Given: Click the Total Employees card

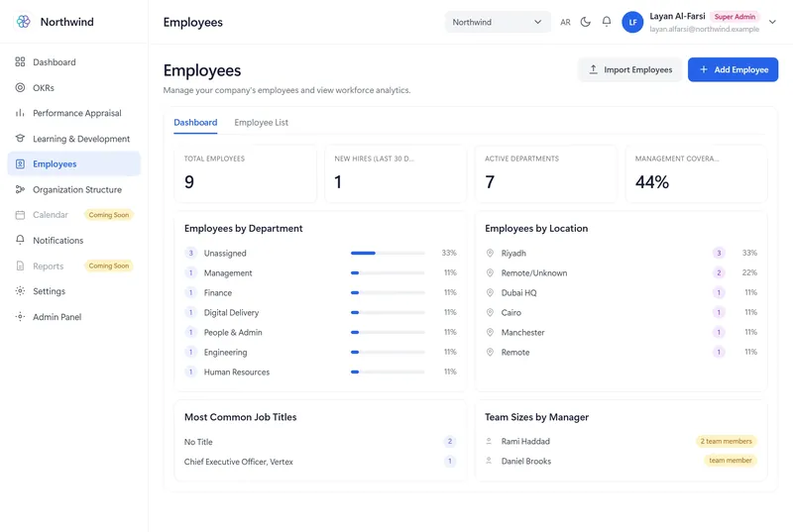Looking at the screenshot, I should point(245,173).
